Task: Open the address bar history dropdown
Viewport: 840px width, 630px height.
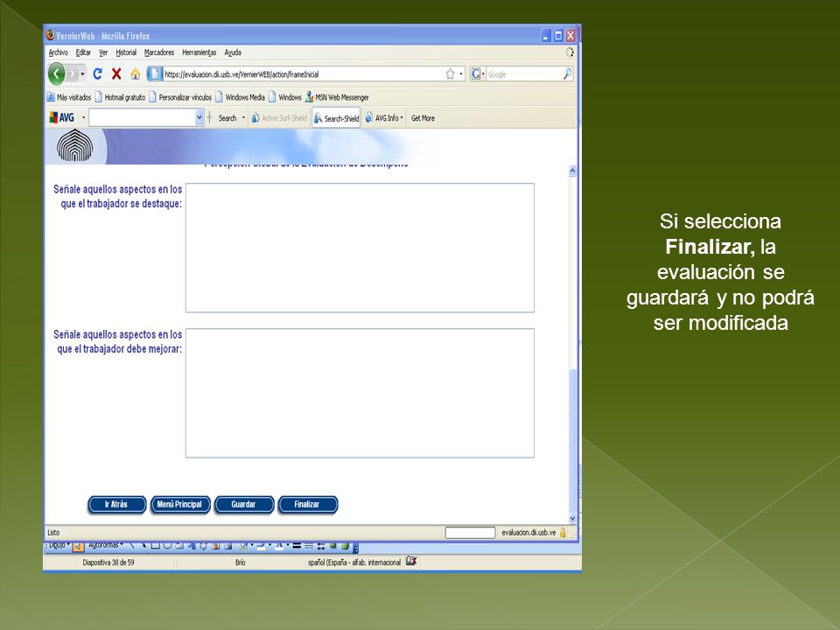Action: click(461, 73)
